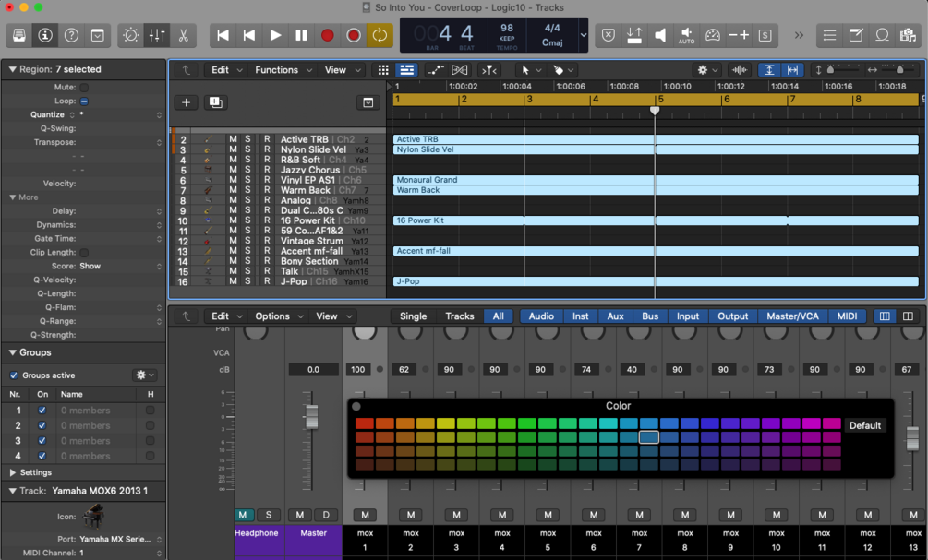This screenshot has height=560, width=928.
Task: Open the pointer tool menu
Action: [531, 70]
